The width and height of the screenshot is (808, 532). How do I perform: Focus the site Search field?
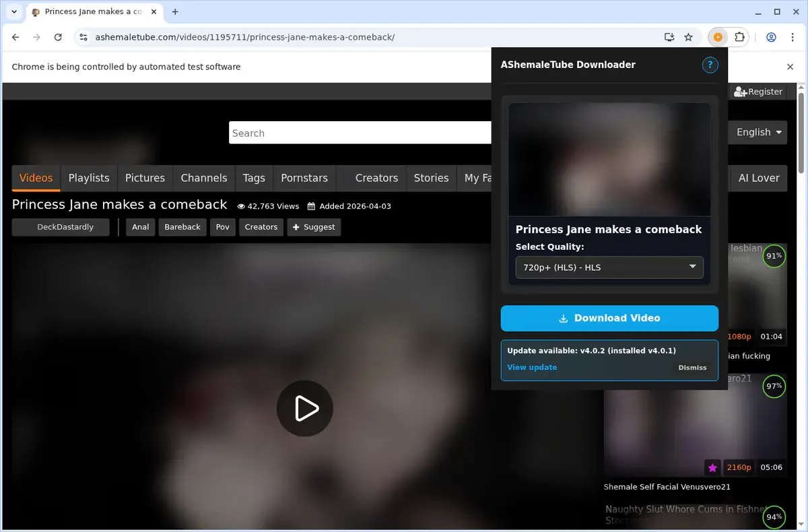pos(360,133)
